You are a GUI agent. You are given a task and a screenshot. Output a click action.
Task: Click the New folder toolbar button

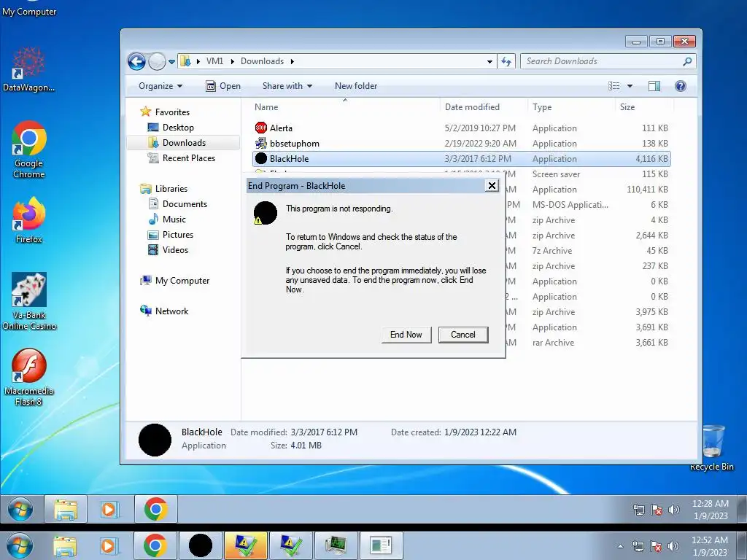click(356, 86)
